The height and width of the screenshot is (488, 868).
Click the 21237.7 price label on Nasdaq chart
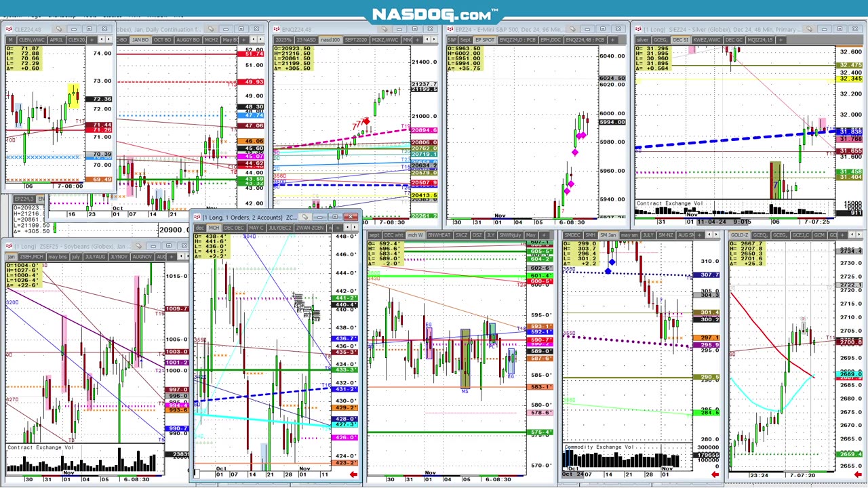pos(424,85)
